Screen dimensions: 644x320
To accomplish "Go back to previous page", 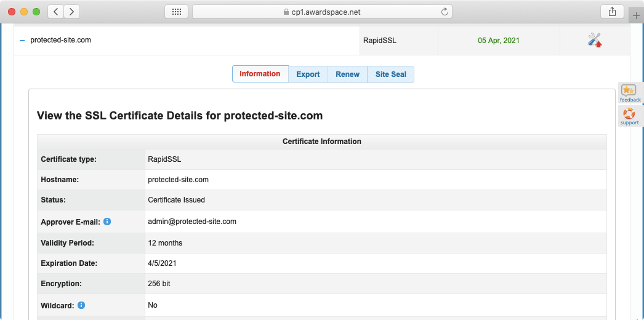I will click(55, 12).
